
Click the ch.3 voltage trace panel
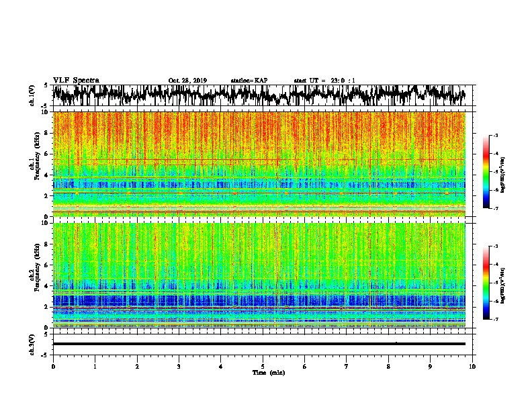click(x=262, y=345)
